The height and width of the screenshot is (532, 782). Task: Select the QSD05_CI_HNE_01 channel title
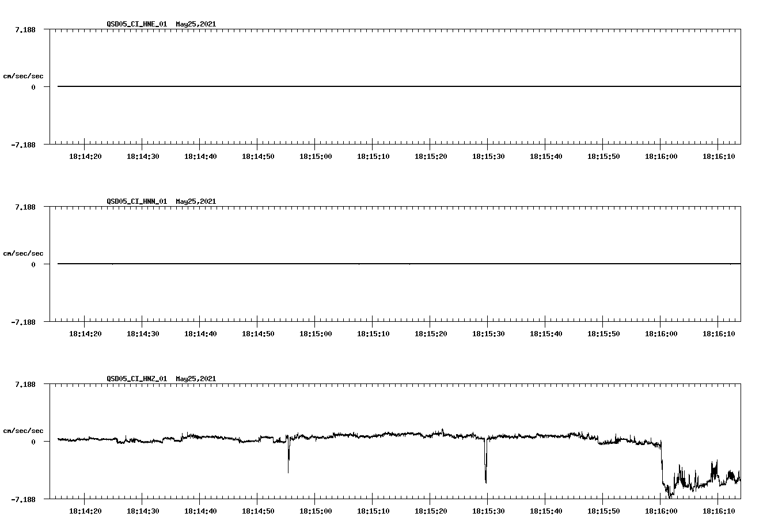pos(138,24)
